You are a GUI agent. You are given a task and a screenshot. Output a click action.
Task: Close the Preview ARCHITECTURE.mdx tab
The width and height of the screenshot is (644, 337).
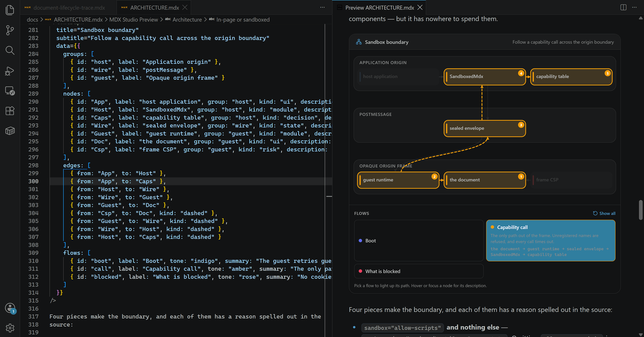tap(420, 7)
